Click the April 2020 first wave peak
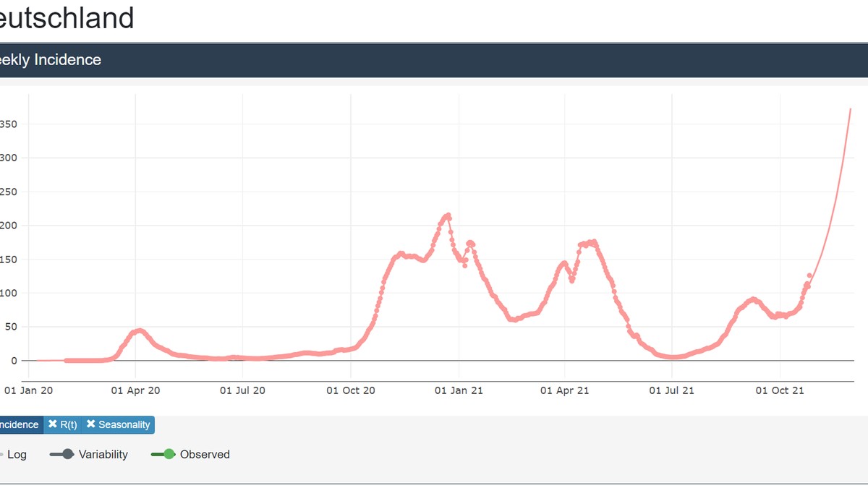 140,330
